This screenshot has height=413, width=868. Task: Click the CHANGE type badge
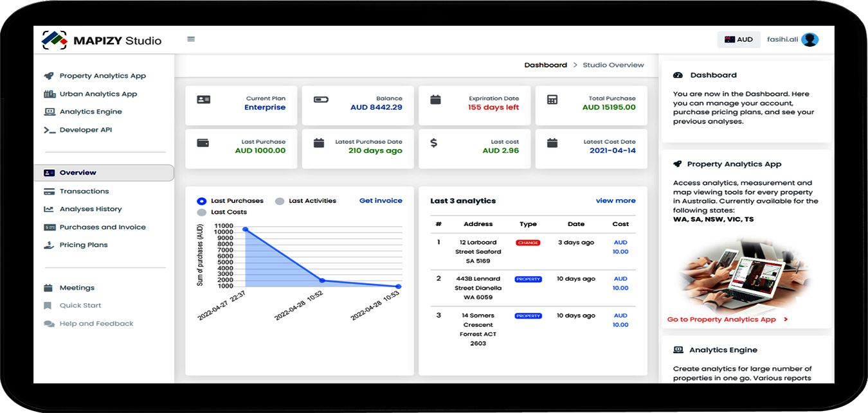tap(528, 243)
